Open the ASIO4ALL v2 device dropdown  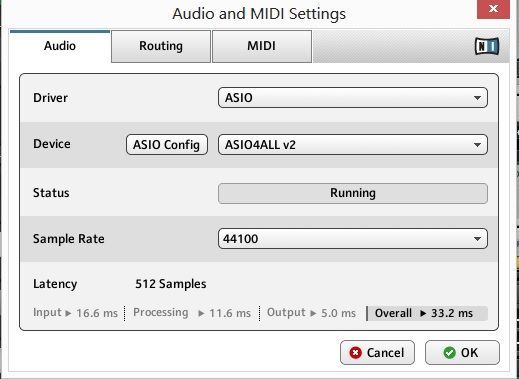[353, 145]
